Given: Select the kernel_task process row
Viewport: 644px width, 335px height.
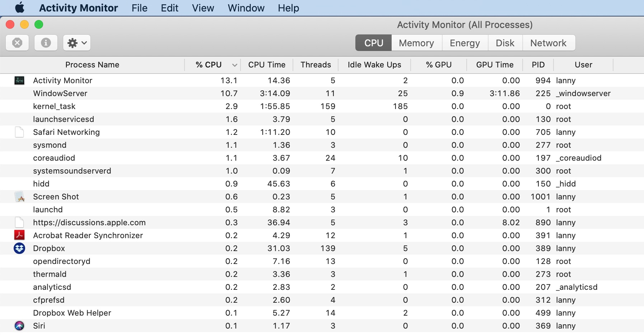Looking at the screenshot, I should (322, 106).
